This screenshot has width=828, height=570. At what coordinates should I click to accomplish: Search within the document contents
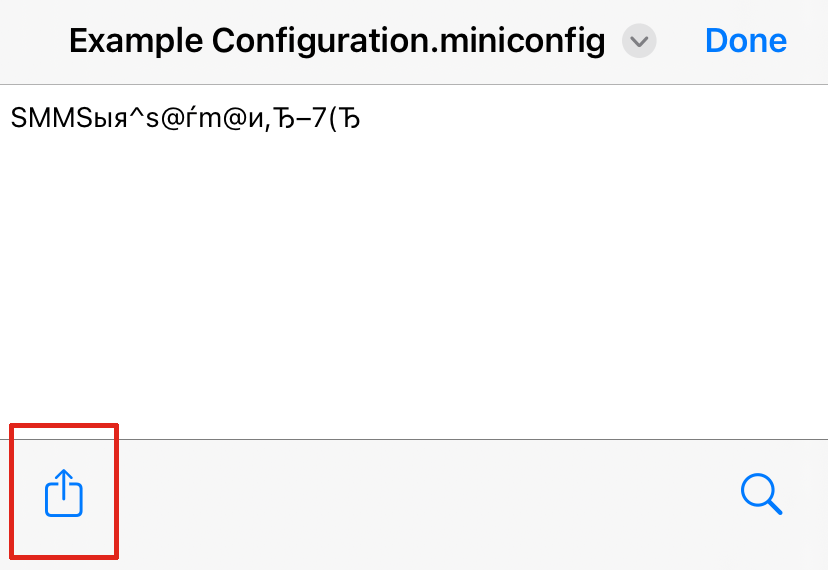coord(761,494)
